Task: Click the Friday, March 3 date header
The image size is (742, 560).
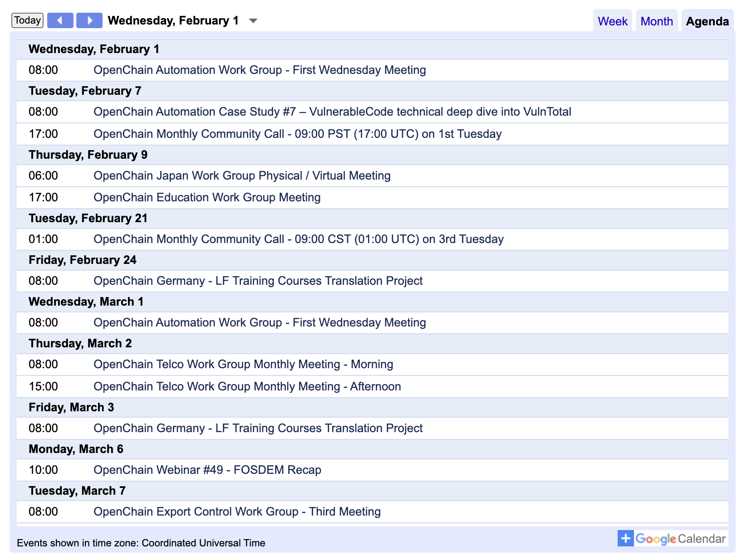Action: click(373, 408)
